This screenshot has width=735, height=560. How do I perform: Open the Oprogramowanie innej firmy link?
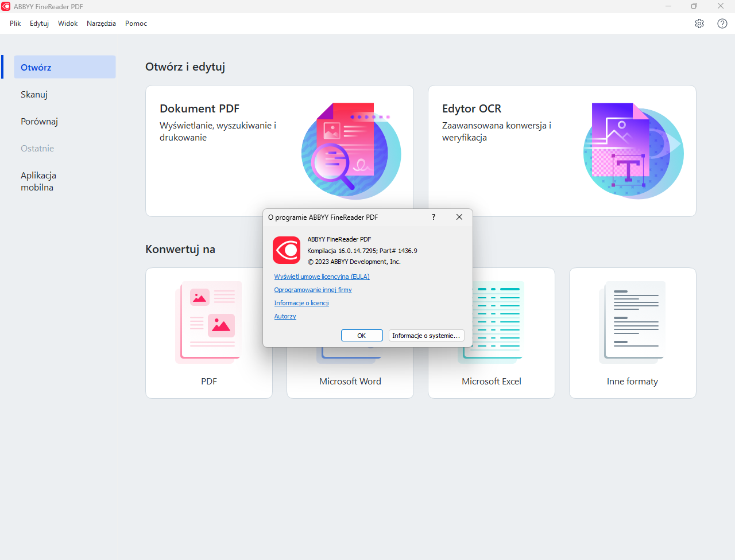(x=313, y=290)
